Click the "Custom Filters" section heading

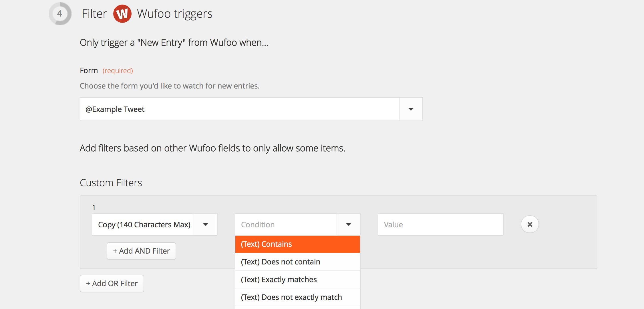pyautogui.click(x=111, y=183)
